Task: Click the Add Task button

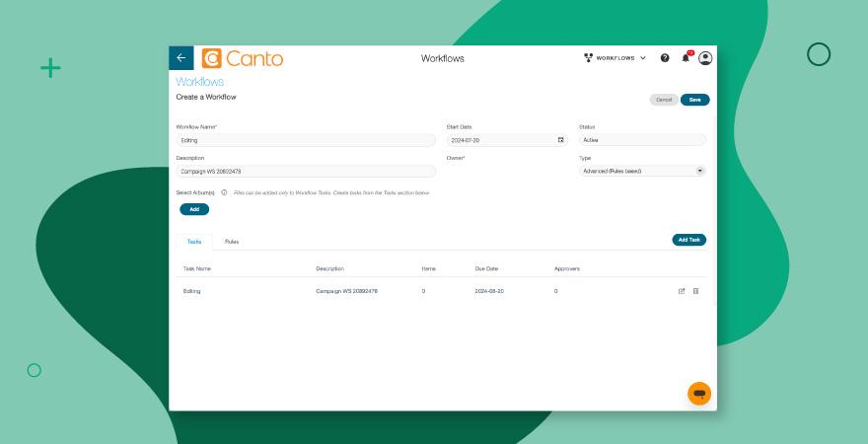Action: coord(688,240)
